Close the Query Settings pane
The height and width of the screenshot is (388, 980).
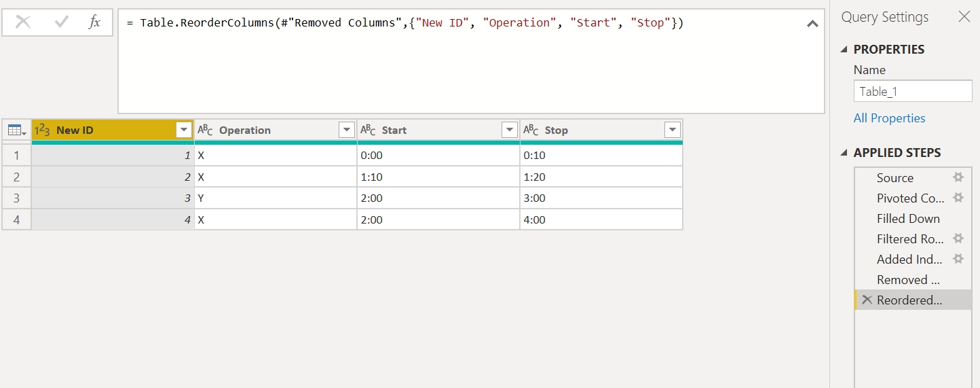964,17
